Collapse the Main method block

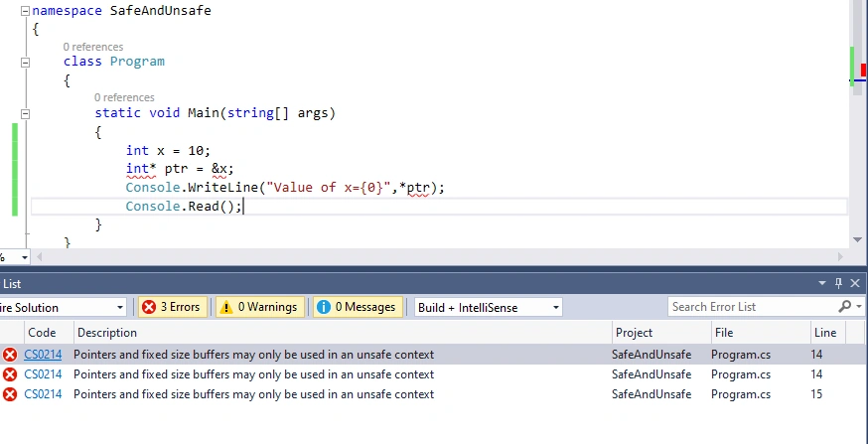coord(25,114)
